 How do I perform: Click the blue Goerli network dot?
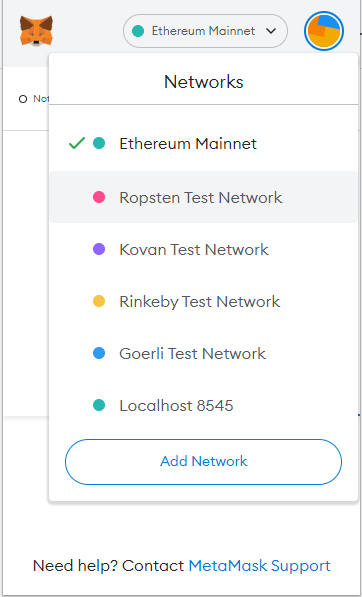[99, 354]
